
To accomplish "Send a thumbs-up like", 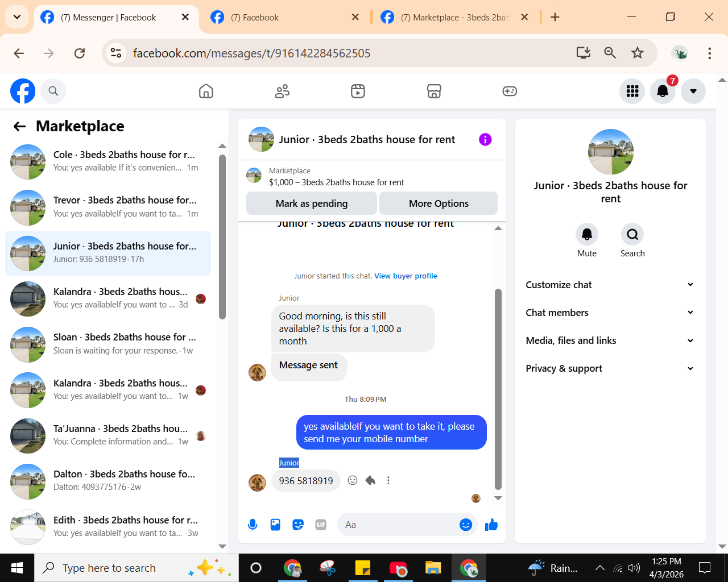I will (x=491, y=525).
